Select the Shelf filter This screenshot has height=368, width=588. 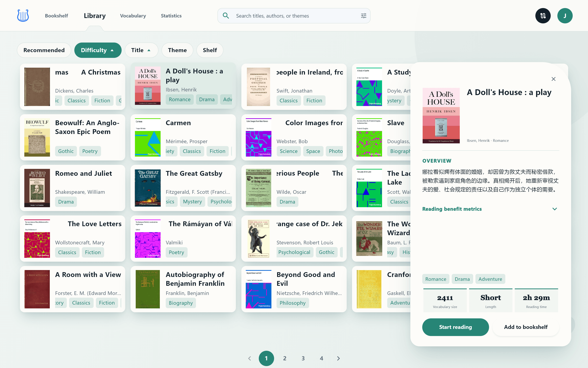click(210, 50)
